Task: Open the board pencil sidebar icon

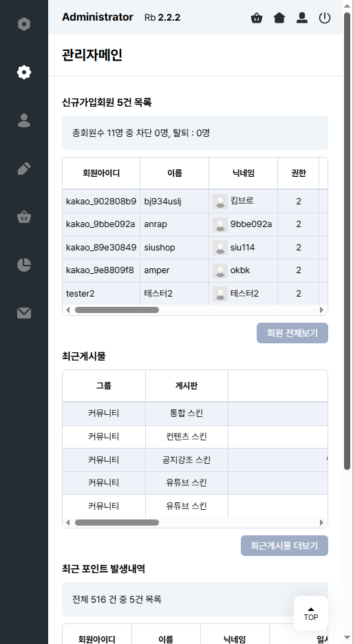Action: click(24, 169)
